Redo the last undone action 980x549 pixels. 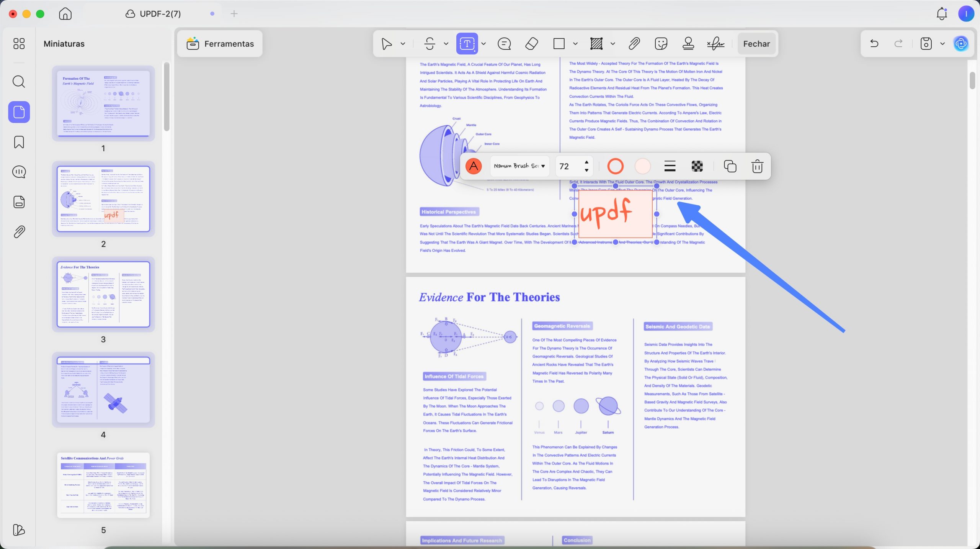point(898,44)
